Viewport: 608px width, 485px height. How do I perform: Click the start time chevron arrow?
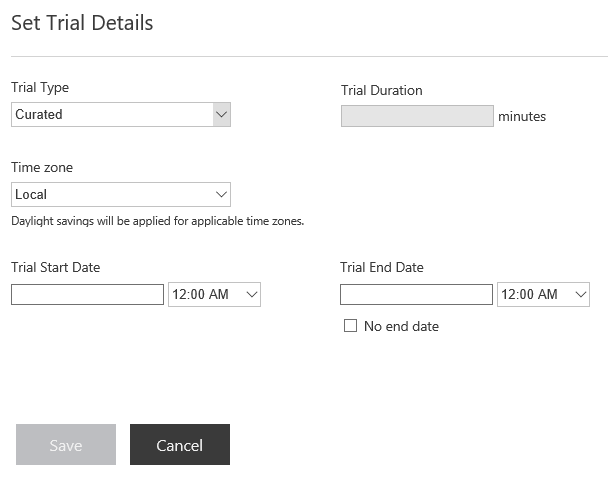(x=252, y=295)
